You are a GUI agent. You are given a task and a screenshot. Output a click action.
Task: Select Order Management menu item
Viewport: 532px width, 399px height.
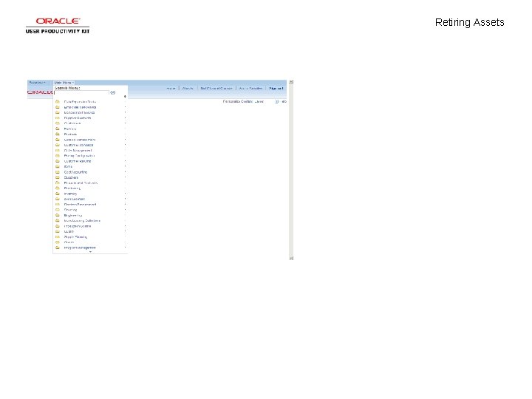pyautogui.click(x=78, y=151)
